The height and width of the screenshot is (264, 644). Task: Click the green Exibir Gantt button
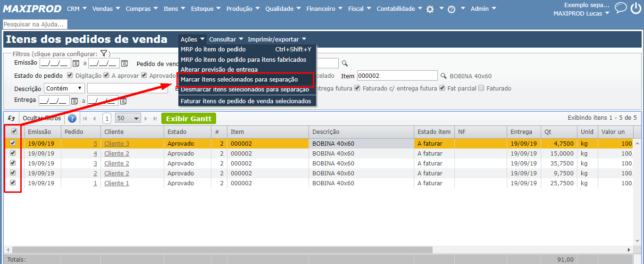coord(188,118)
